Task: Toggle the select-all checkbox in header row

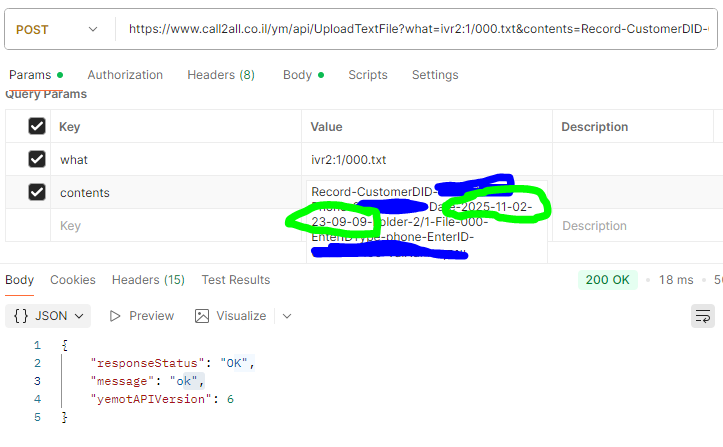Action: (x=37, y=127)
